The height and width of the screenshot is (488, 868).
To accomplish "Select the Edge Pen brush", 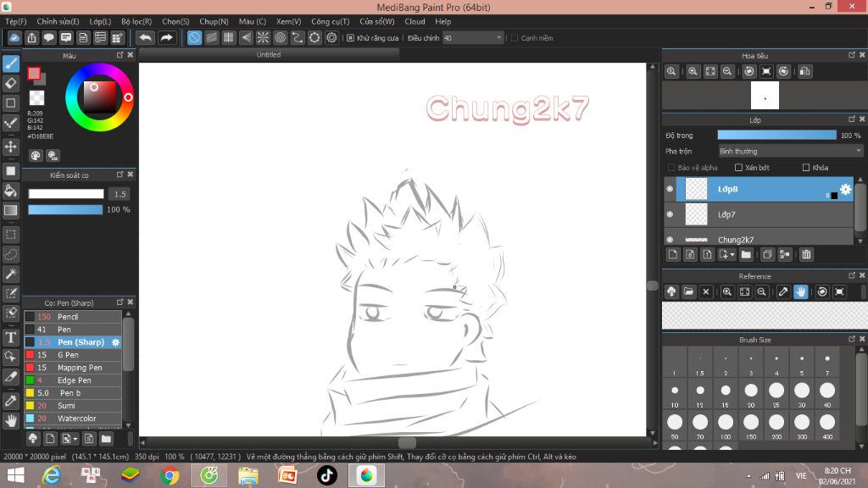I will pos(73,380).
